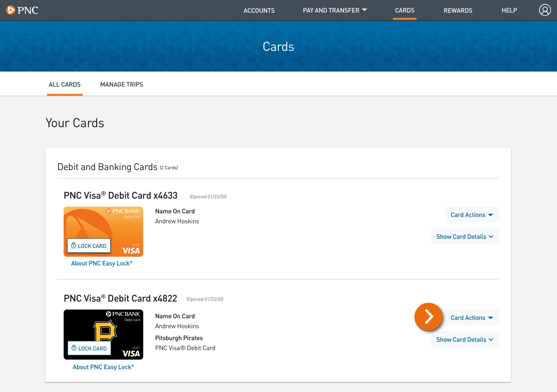Switch to the Manage Trips tab
Viewport: 557px width, 392px height.
121,84
